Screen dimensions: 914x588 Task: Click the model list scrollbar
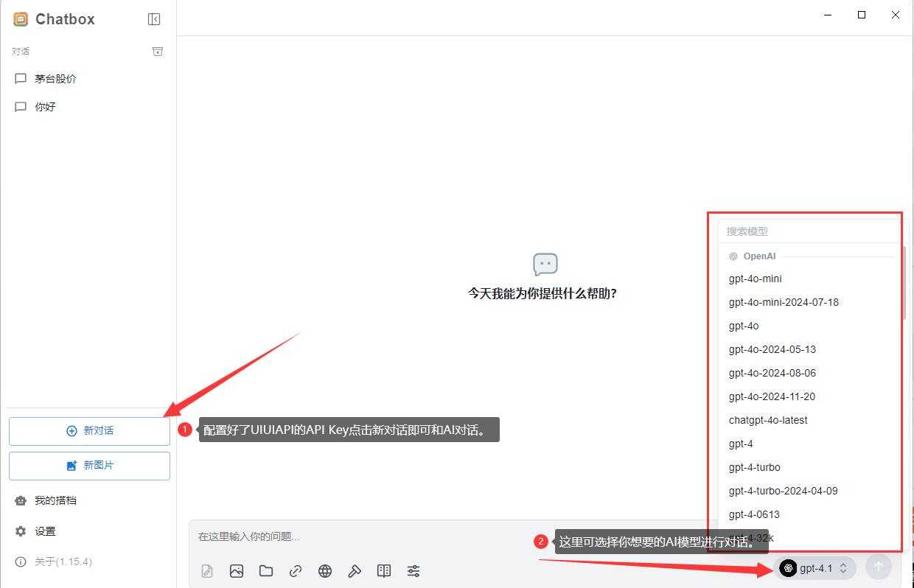(x=904, y=284)
